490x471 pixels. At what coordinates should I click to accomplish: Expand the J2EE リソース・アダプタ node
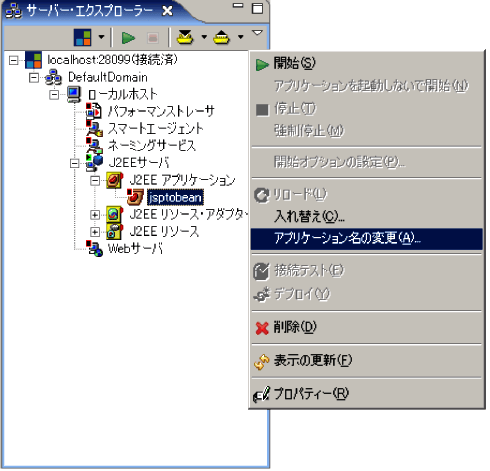pyautogui.click(x=95, y=215)
